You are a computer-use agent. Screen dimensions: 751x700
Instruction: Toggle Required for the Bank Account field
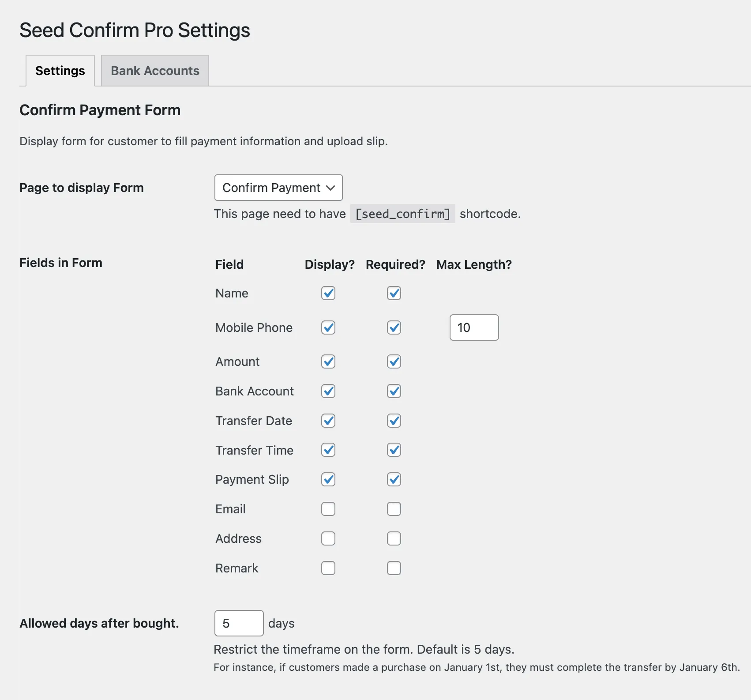(394, 391)
